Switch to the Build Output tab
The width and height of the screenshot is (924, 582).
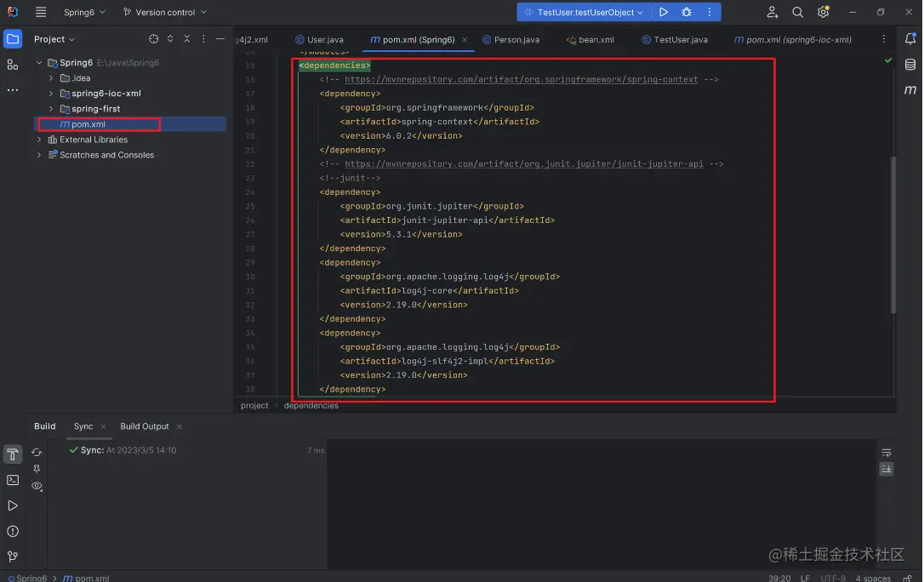point(144,426)
